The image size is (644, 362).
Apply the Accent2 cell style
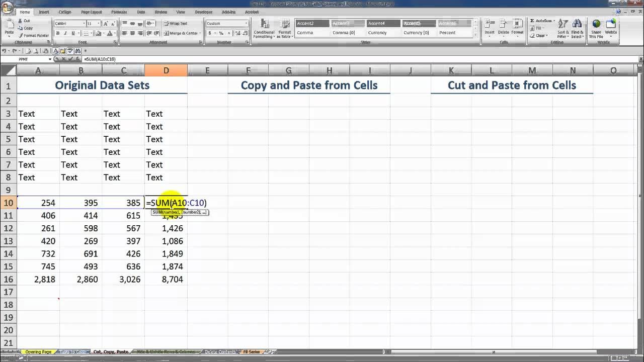tap(312, 23)
